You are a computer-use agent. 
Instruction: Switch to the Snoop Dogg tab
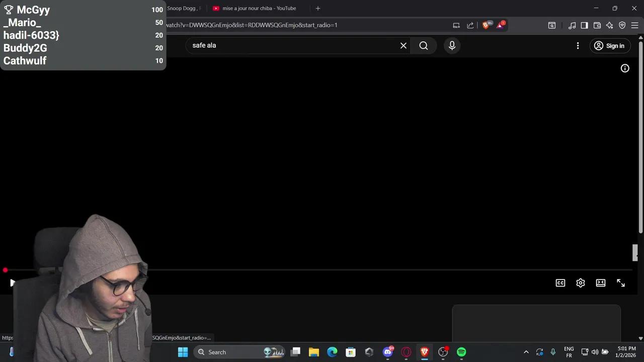[182, 8]
